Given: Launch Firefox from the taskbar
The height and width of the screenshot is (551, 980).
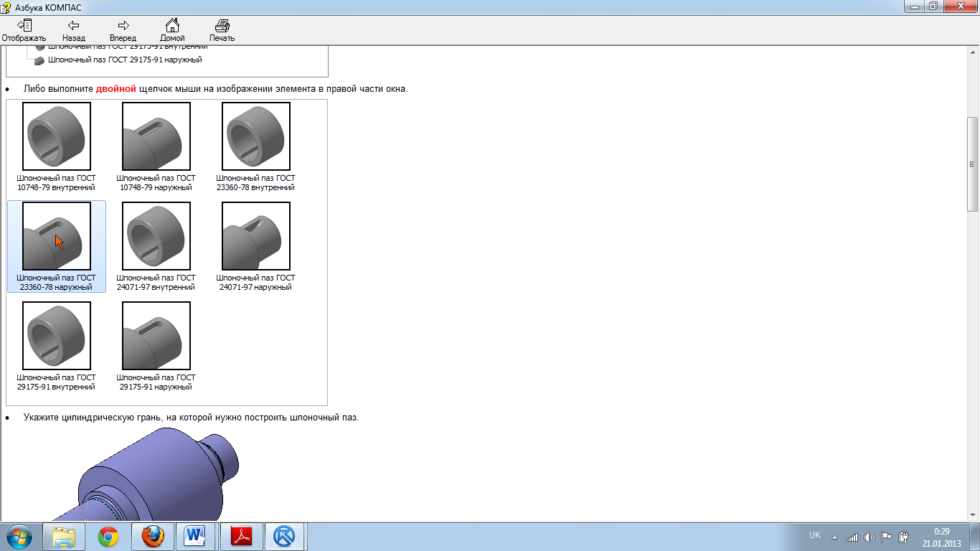Looking at the screenshot, I should tap(153, 537).
